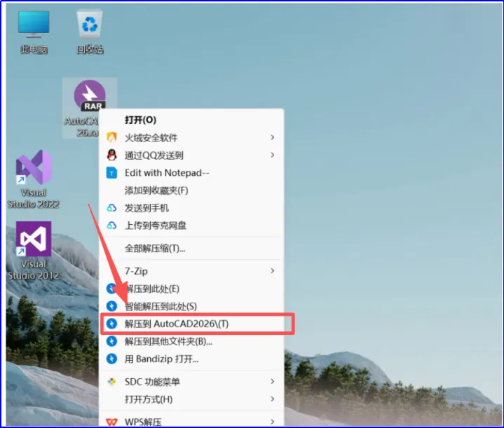This screenshot has height=428, width=504.
Task: Click the 7-Zip label
Action: pyautogui.click(x=136, y=271)
